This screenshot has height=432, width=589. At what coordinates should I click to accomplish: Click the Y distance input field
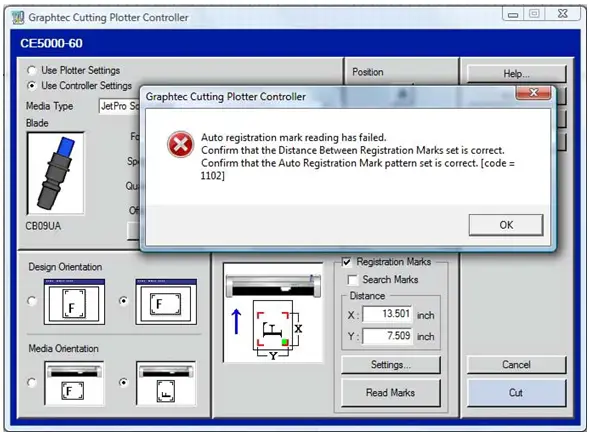click(387, 335)
